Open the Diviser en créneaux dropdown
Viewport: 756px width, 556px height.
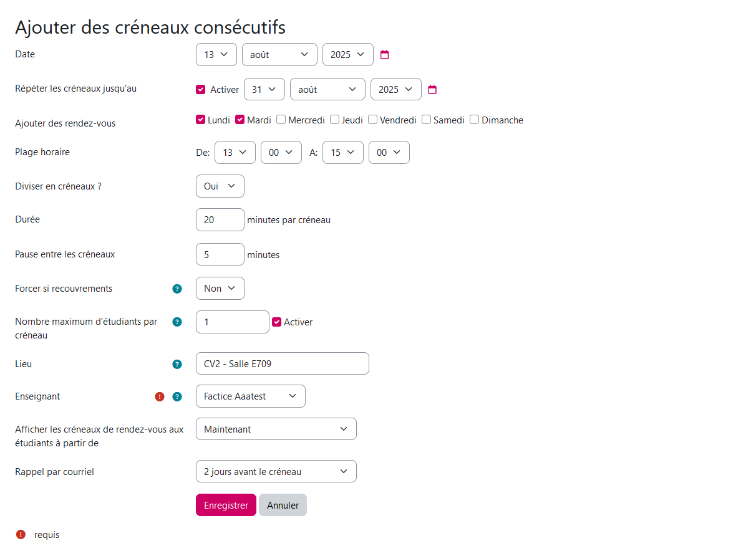(x=220, y=186)
